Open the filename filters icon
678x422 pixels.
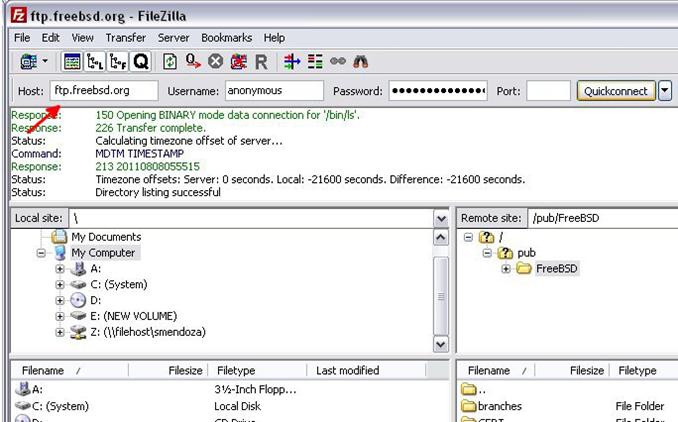tap(292, 62)
